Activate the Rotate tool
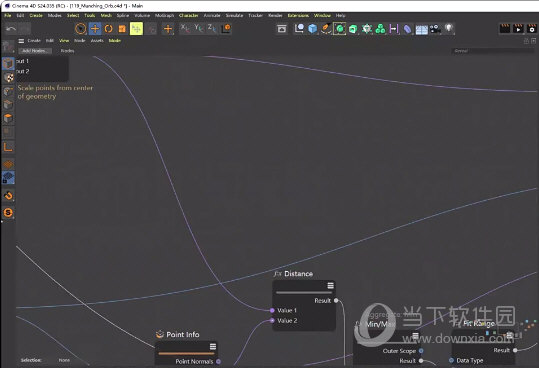 point(109,29)
